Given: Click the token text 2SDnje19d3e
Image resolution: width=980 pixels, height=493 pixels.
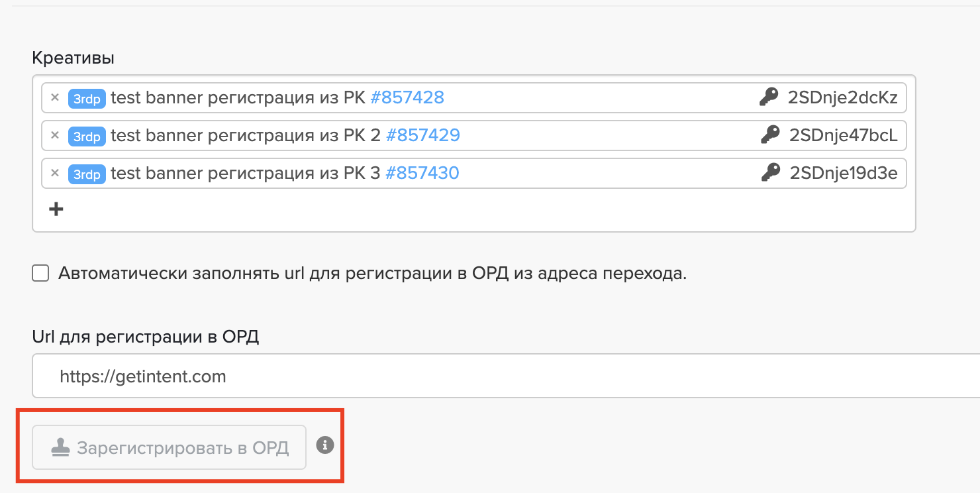Looking at the screenshot, I should 844,174.
